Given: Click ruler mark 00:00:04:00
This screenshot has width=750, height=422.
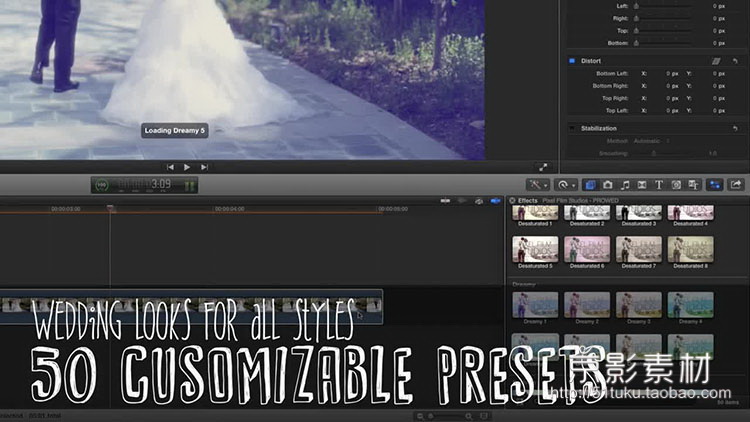Looking at the screenshot, I should point(230,209).
